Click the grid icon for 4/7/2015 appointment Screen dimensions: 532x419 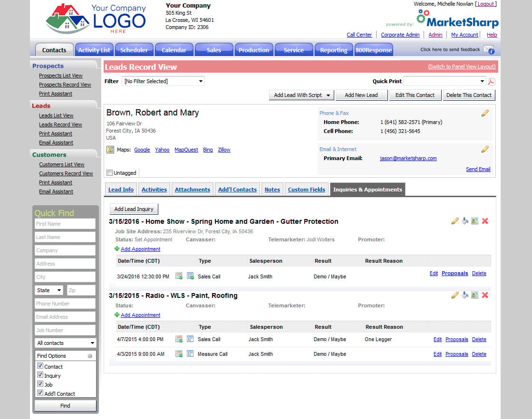pyautogui.click(x=190, y=339)
